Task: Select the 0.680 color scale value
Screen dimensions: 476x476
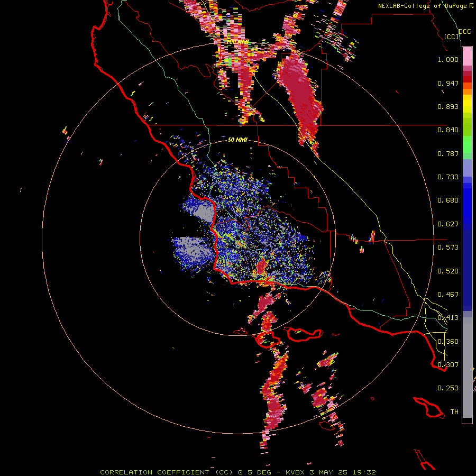Action: (x=448, y=200)
